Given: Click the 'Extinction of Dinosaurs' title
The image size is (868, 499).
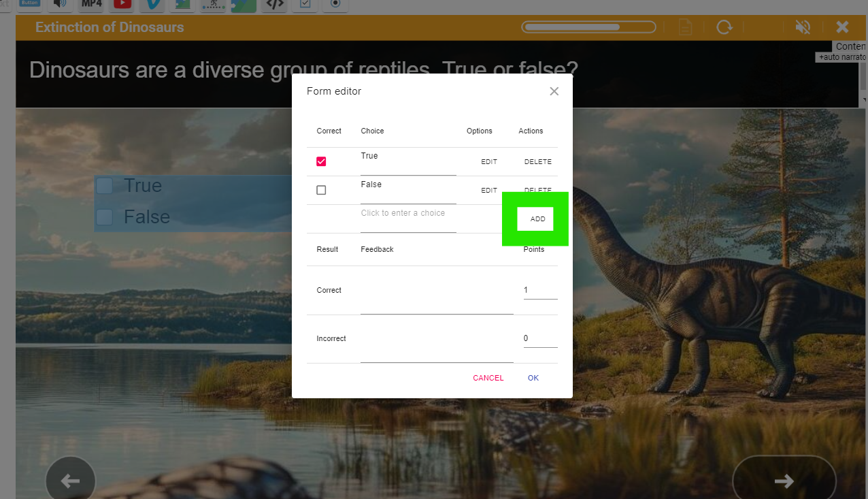Looking at the screenshot, I should [x=110, y=27].
